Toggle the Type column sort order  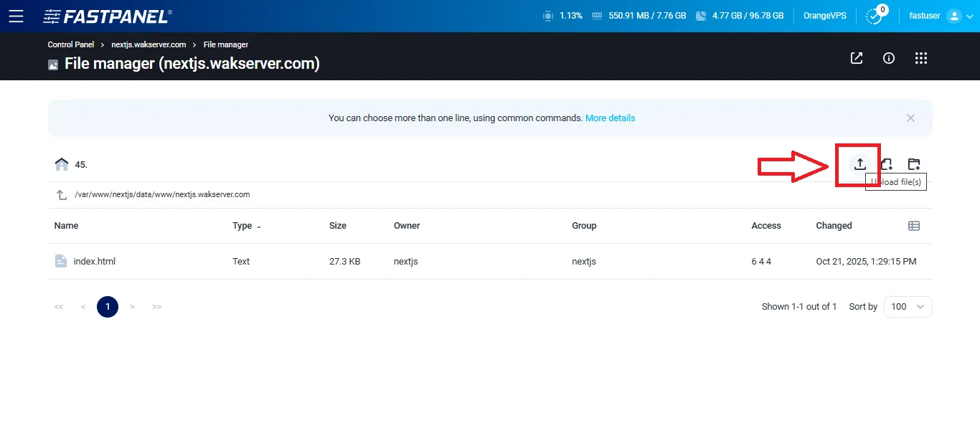tap(244, 225)
